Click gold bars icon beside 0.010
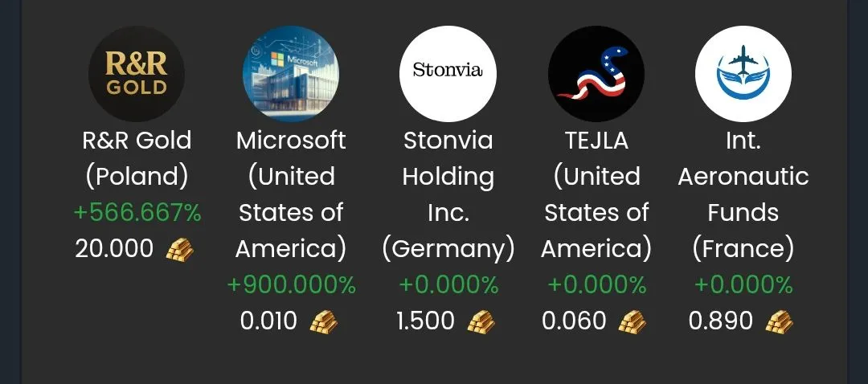Screen dimensions: 868x384 click(323, 321)
